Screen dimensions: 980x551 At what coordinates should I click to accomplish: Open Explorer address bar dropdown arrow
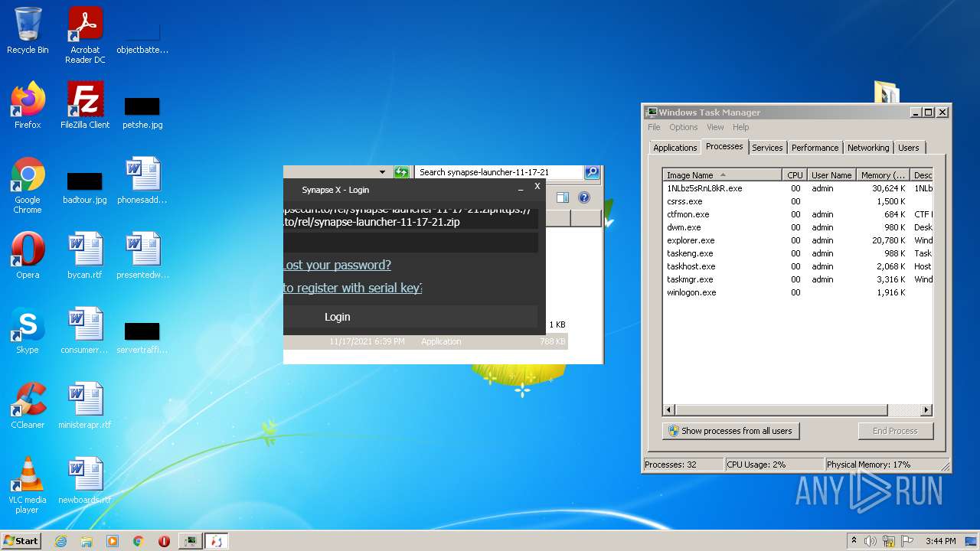(x=382, y=172)
